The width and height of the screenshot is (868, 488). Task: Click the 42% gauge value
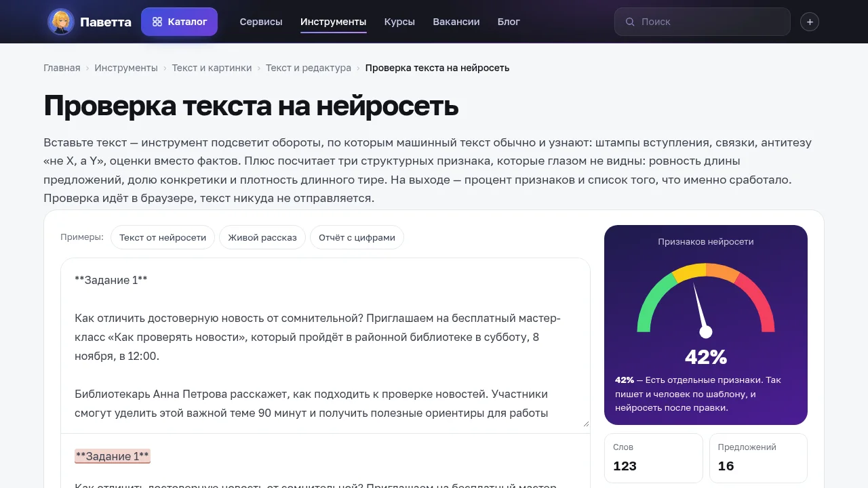[706, 357]
